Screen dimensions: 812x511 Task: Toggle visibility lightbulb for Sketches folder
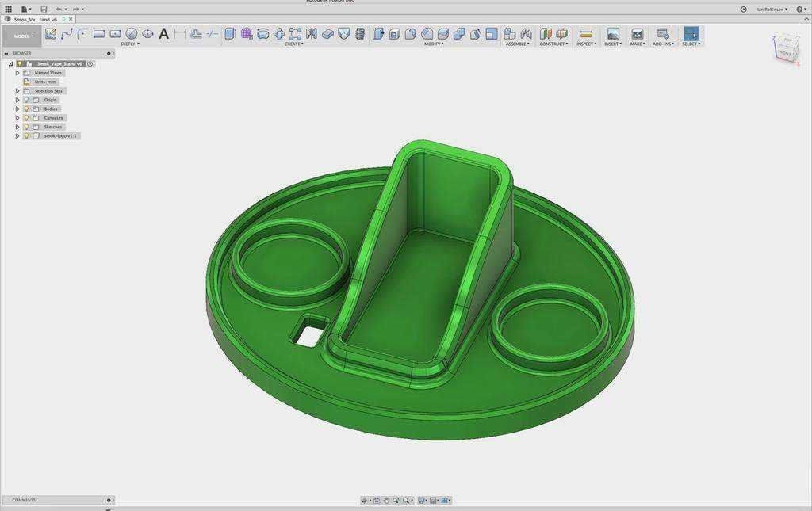tap(26, 127)
